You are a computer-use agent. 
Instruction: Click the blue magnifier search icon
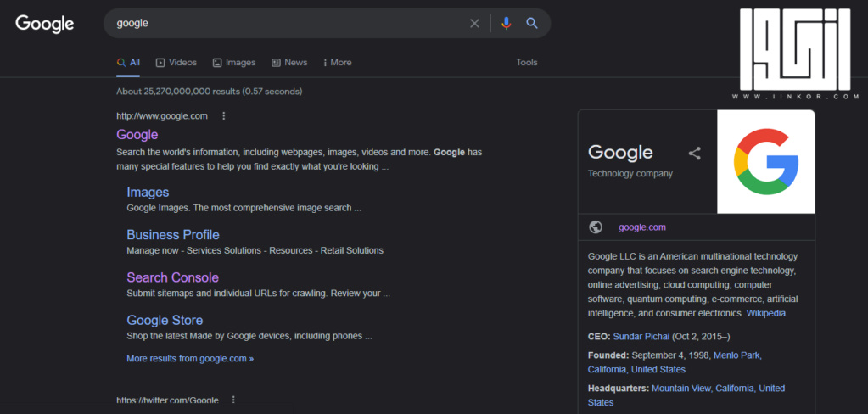[x=532, y=23]
